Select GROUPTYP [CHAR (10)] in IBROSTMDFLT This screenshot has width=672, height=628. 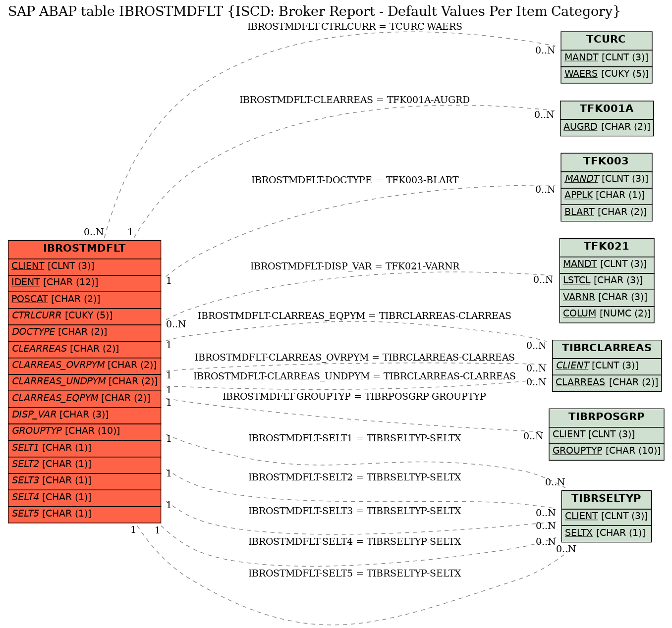pyautogui.click(x=85, y=431)
